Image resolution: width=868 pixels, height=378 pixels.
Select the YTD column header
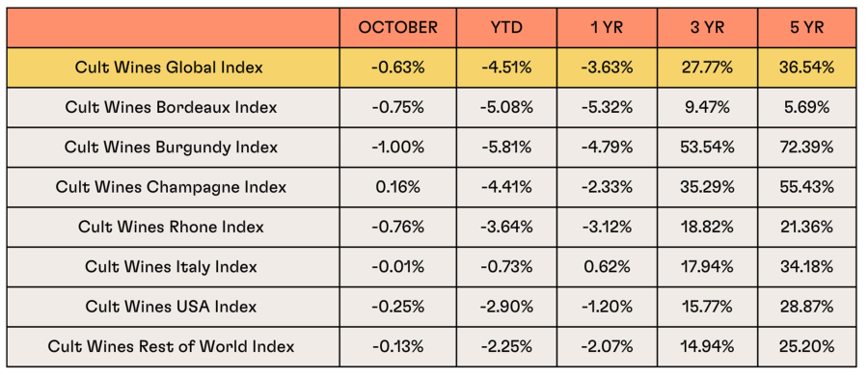click(x=506, y=28)
